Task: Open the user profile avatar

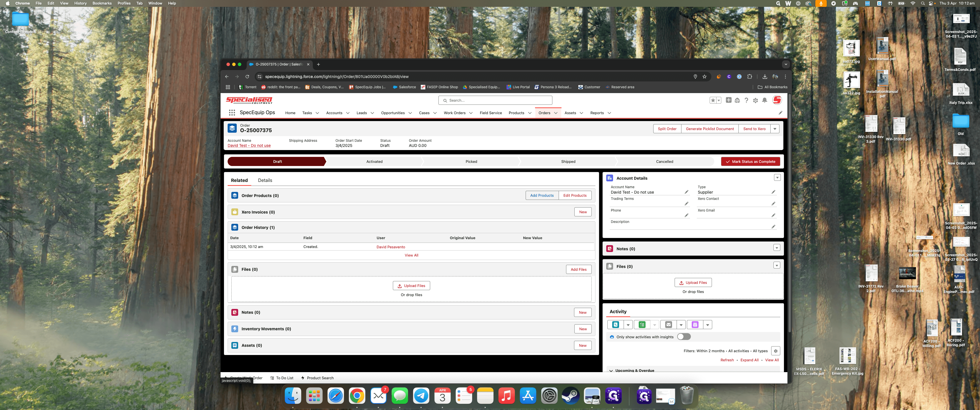Action: pos(777,100)
